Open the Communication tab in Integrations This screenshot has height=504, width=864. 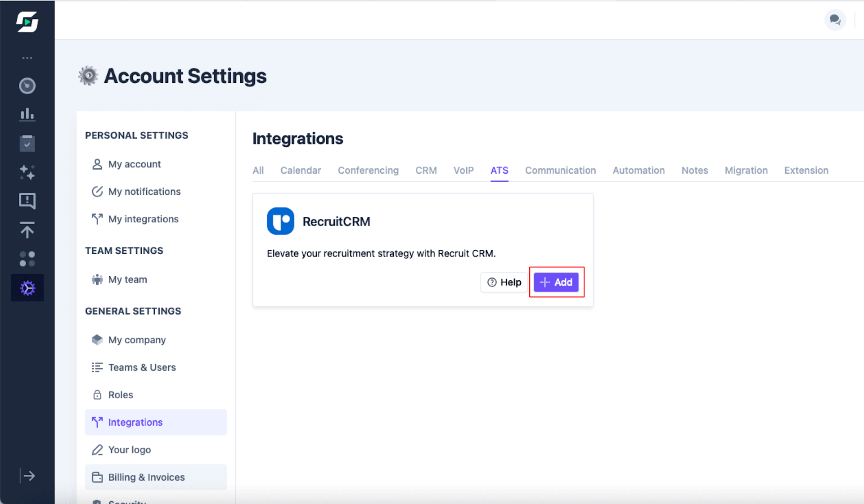click(560, 170)
